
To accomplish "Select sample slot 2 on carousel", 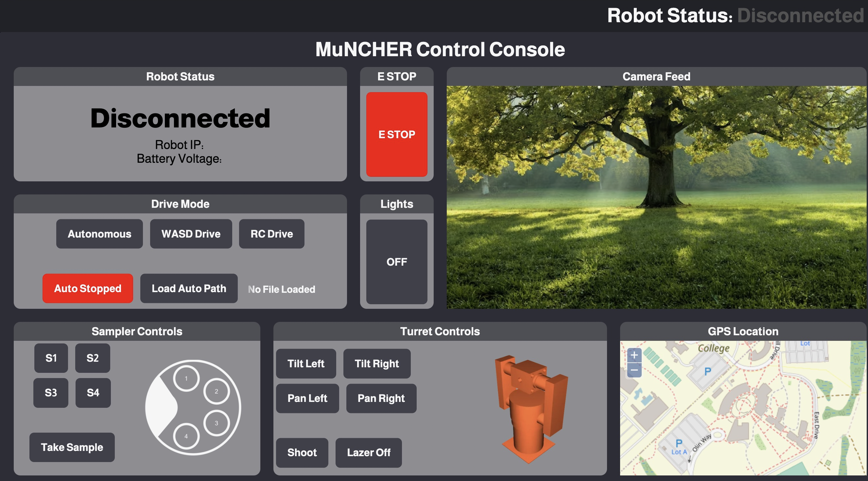I will point(216,391).
